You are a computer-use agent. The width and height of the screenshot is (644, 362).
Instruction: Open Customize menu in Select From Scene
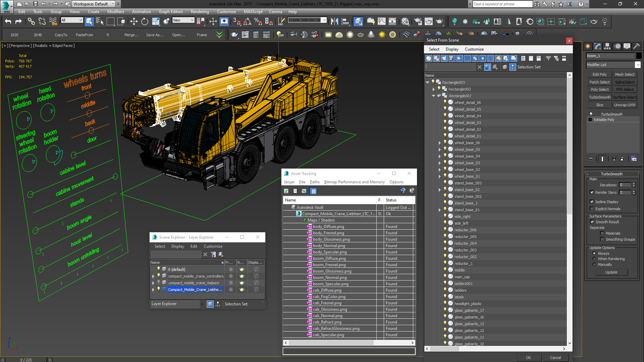tap(474, 49)
